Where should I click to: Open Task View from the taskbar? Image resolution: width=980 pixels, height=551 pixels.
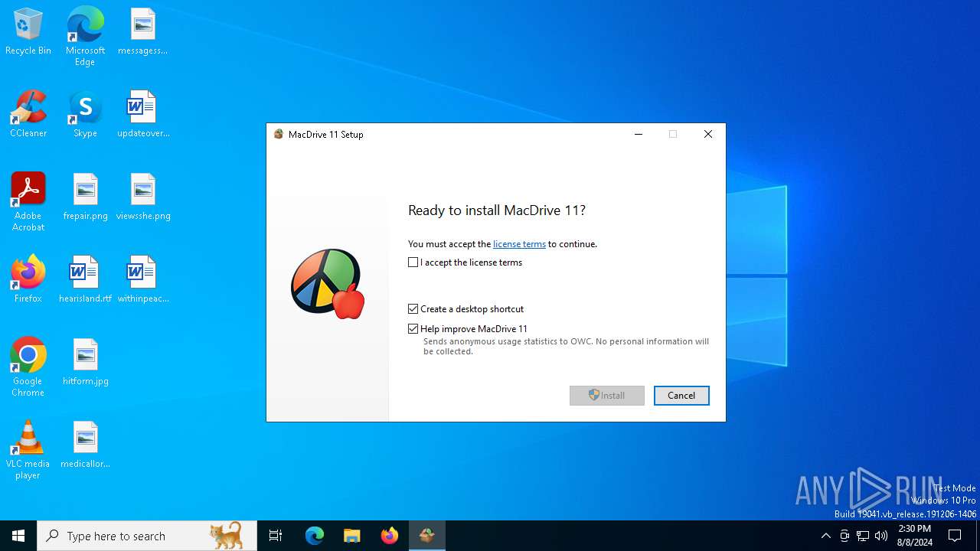[x=276, y=536]
